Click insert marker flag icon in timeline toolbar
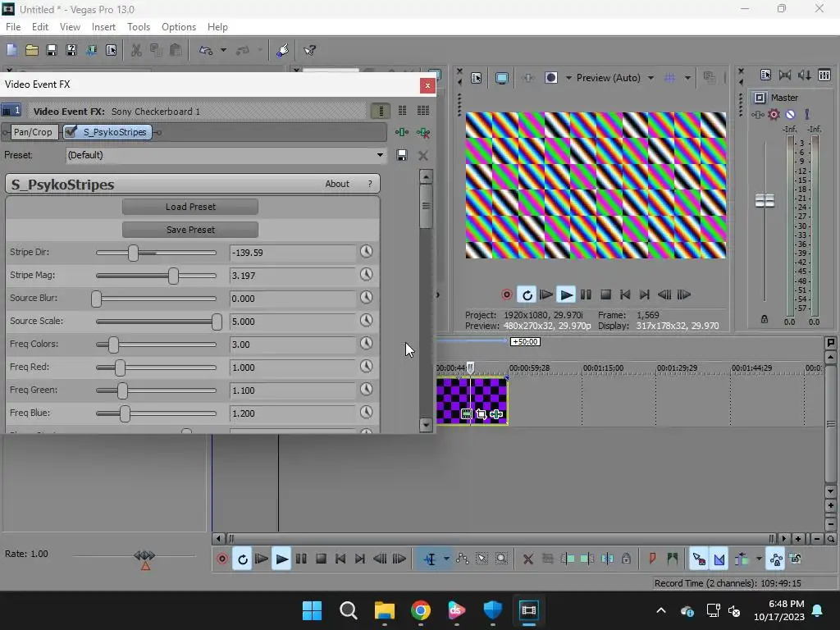 [652, 559]
